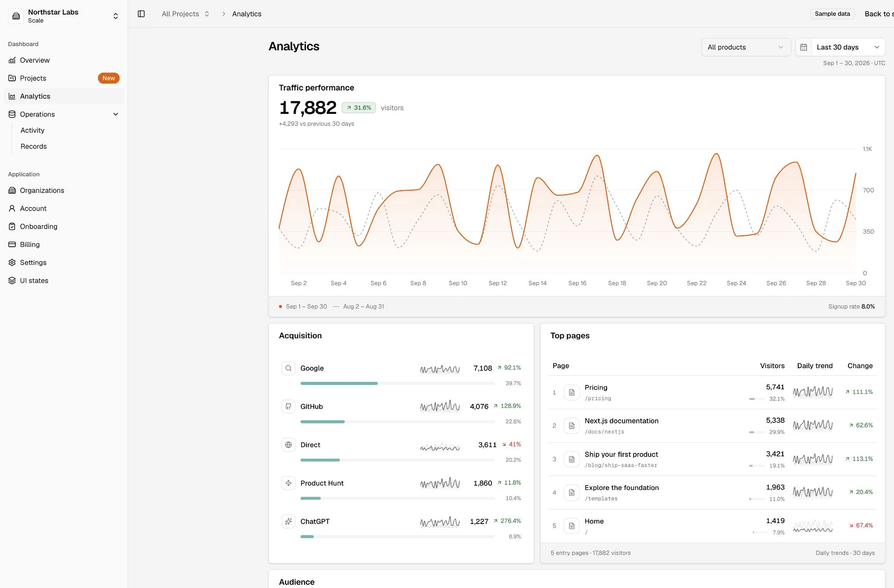Click the GitHub 22.8% share progress bar
This screenshot has height=588, width=894.
(397, 422)
